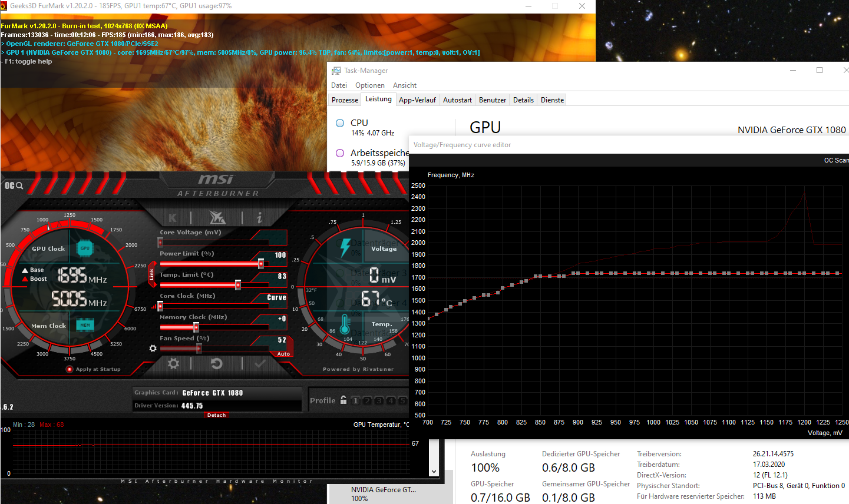The image size is (849, 504).
Task: Toggle the profile lock icon
Action: coord(343,400)
